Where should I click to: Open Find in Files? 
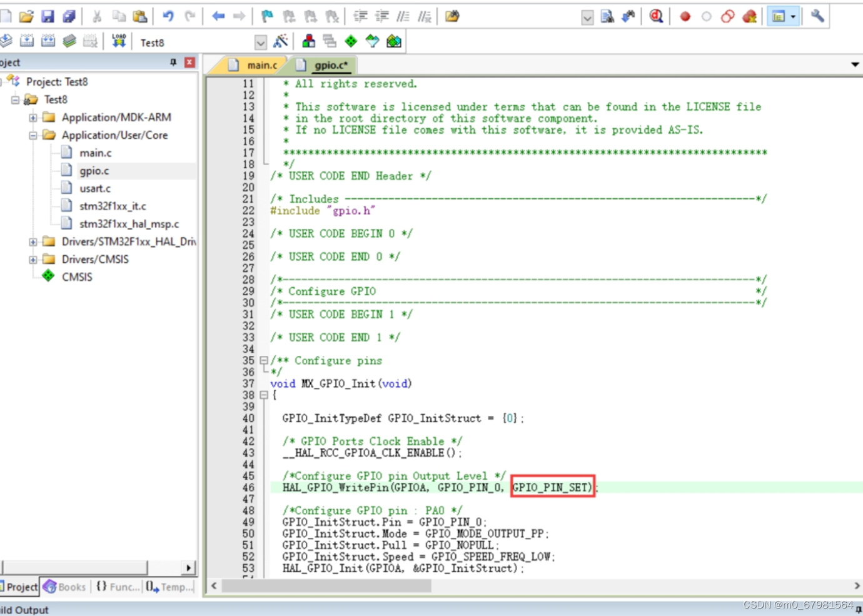(x=452, y=16)
